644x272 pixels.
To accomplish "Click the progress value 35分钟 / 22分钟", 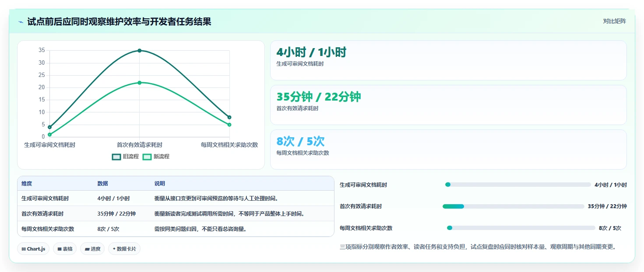I will coord(607,206).
